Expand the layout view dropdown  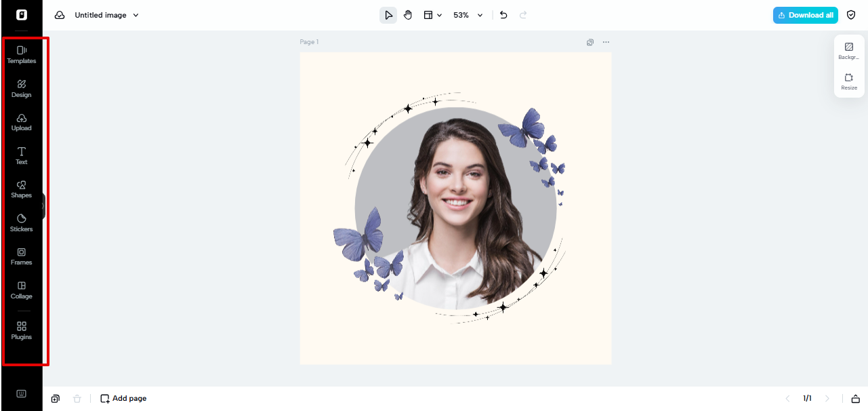pos(432,14)
